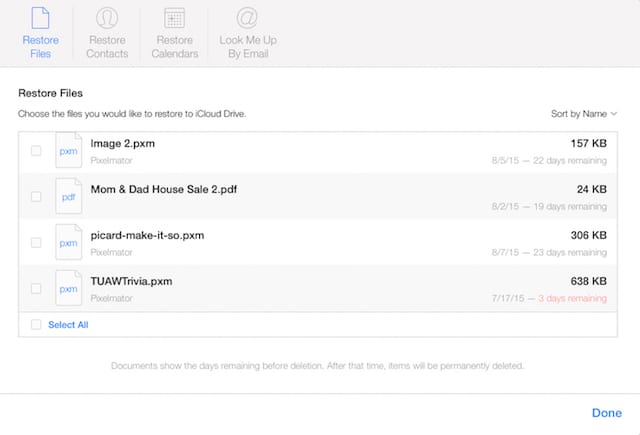Click the Restore Contacts person icon

107,18
